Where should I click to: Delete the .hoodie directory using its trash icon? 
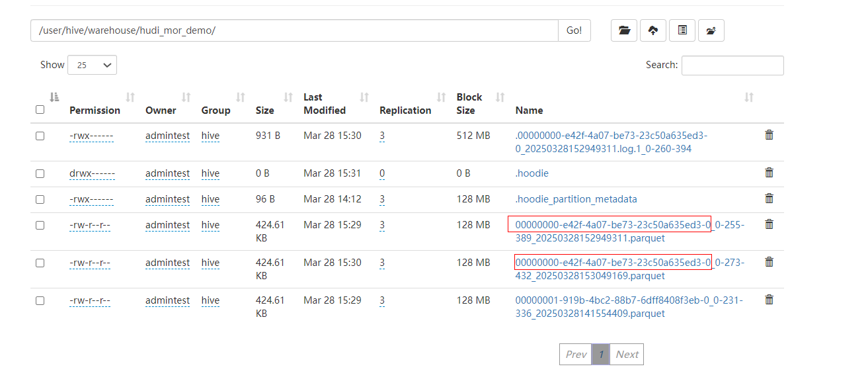coord(769,173)
